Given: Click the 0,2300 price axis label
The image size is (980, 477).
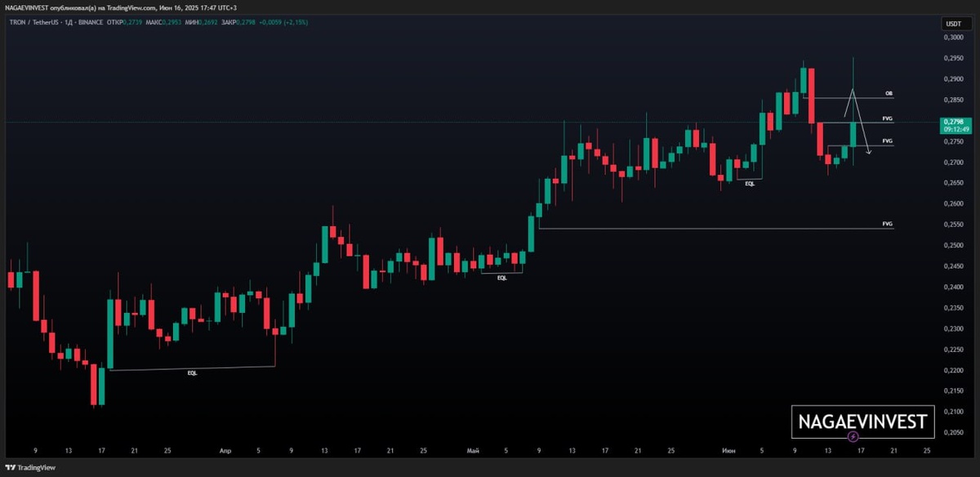Looking at the screenshot, I should point(952,329).
